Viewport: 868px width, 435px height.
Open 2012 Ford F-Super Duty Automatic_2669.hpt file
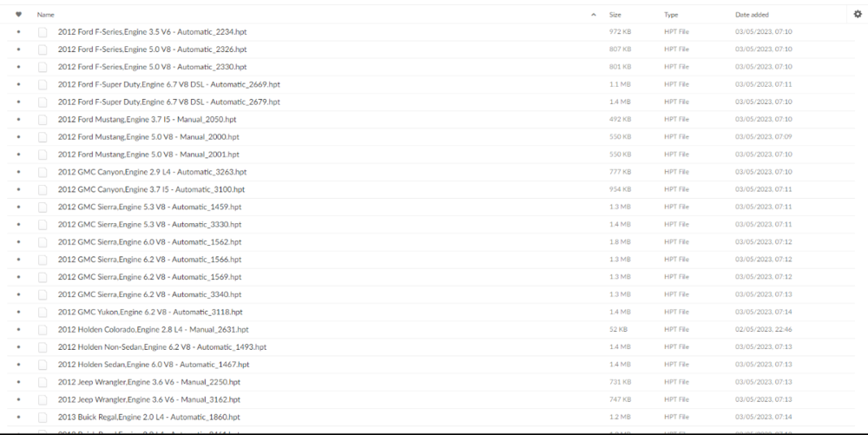point(169,85)
